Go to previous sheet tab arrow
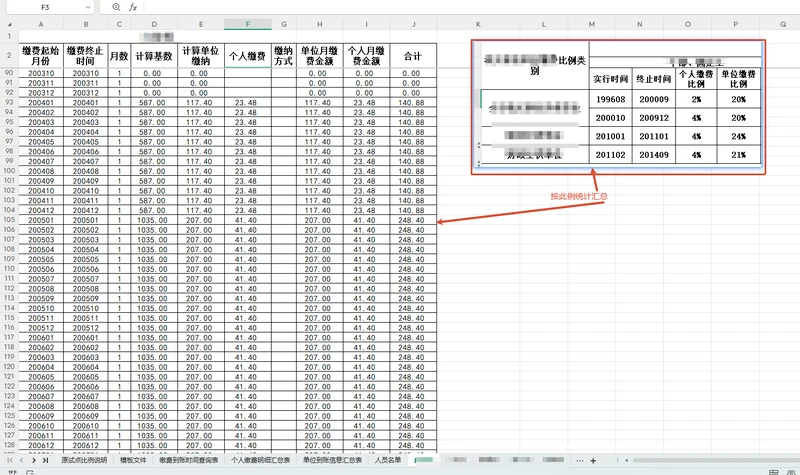The image size is (800, 475). (21, 460)
